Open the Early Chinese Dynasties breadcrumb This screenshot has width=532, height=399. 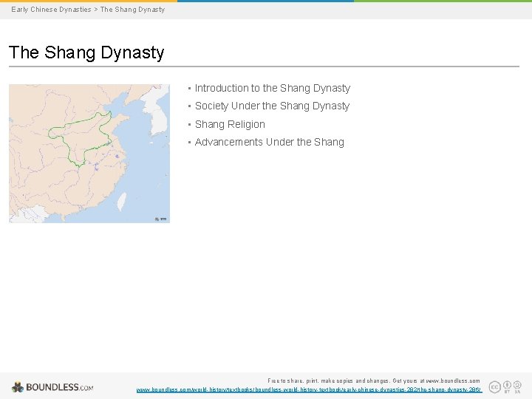coord(51,10)
